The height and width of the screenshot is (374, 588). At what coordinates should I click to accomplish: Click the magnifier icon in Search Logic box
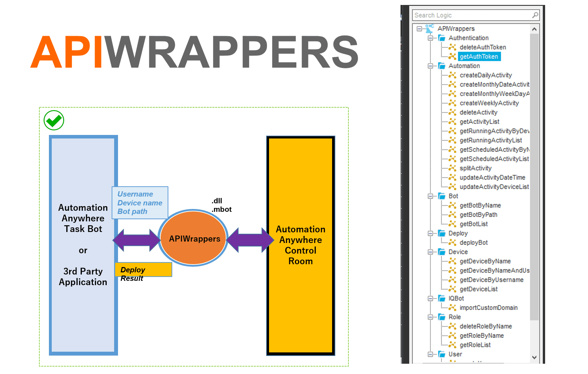pyautogui.click(x=535, y=15)
